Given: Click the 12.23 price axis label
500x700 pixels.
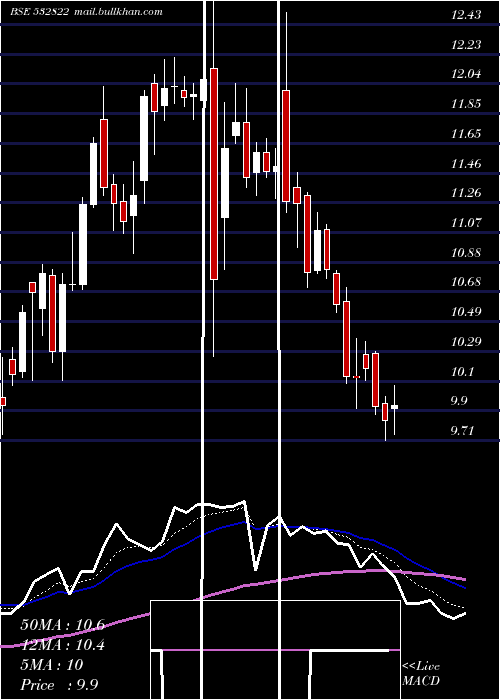Looking at the screenshot, I should pos(466,45).
